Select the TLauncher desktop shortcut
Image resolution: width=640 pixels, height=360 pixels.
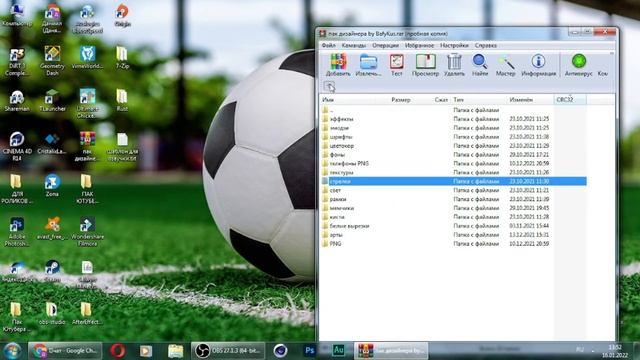[x=52, y=100]
